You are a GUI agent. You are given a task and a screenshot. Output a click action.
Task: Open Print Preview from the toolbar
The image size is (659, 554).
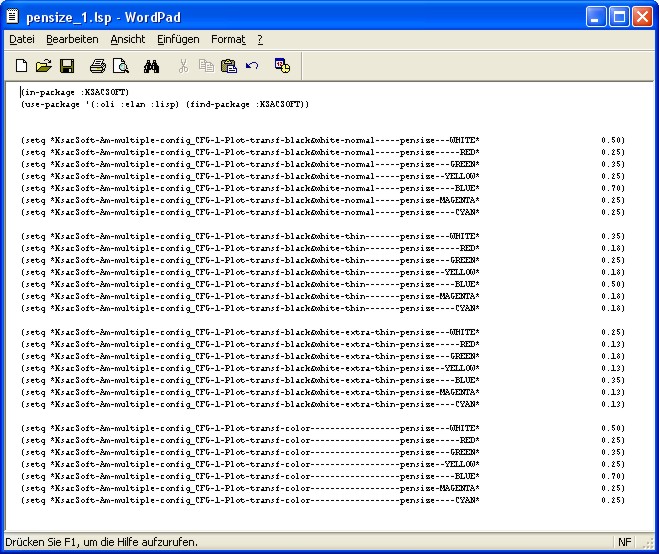(x=121, y=67)
